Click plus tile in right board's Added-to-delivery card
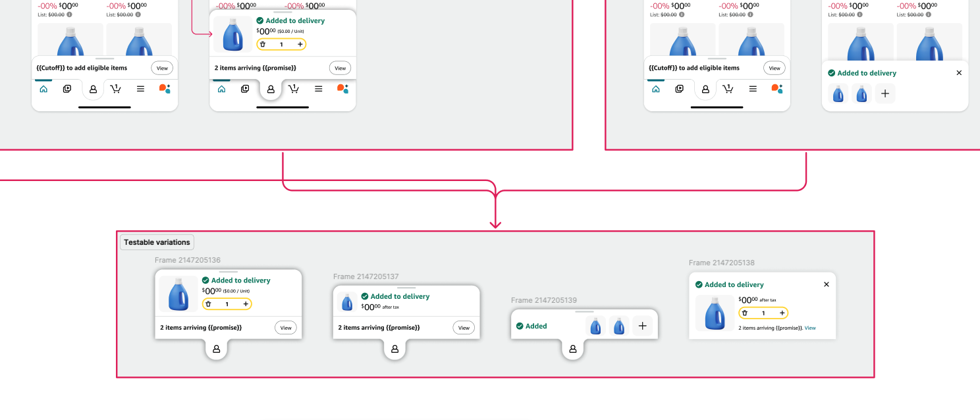The height and width of the screenshot is (420, 980). (x=885, y=94)
